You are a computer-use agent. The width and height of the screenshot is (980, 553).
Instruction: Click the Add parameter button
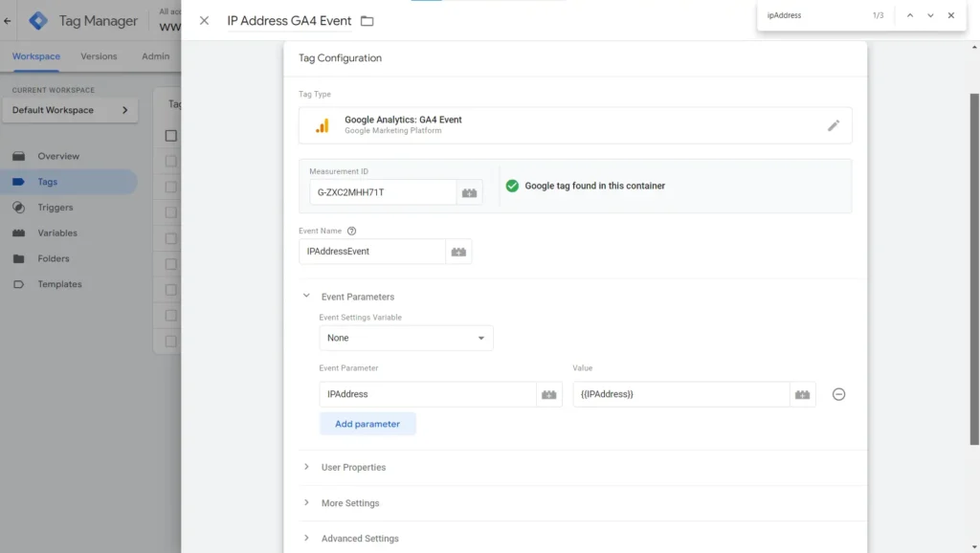click(367, 423)
